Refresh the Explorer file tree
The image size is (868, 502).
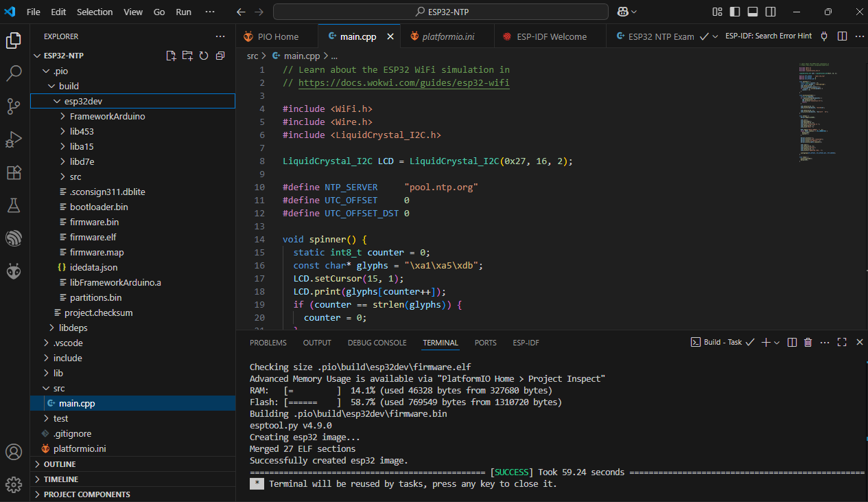(x=204, y=56)
